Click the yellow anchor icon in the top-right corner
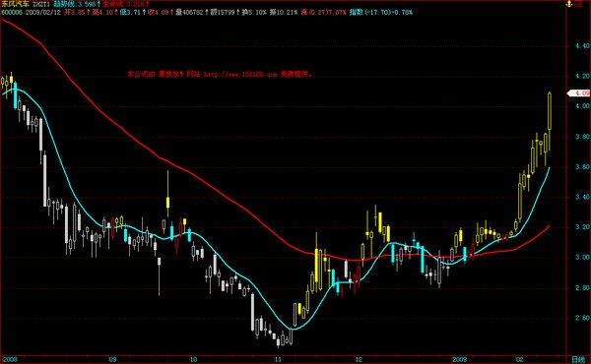The width and height of the screenshot is (591, 364). coord(570,4)
